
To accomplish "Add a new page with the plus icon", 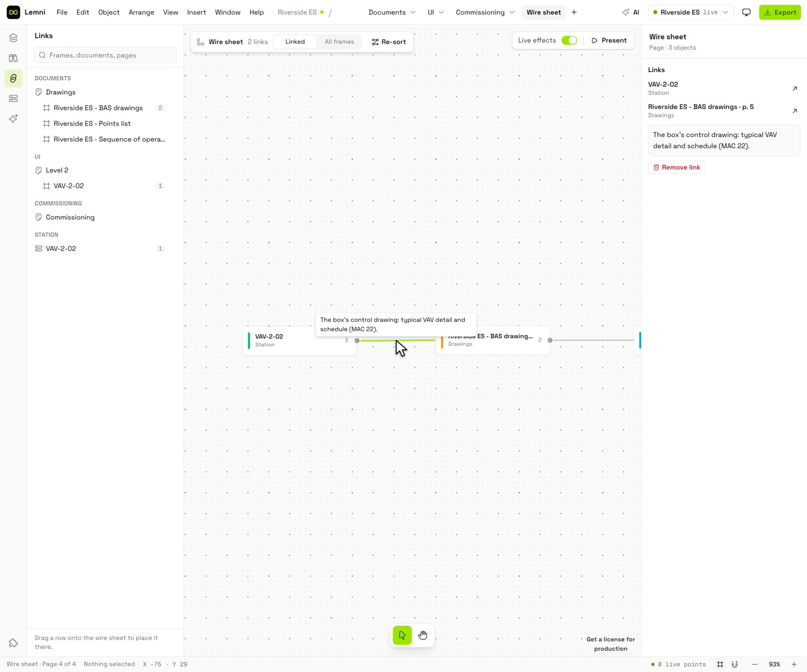I will coord(574,12).
